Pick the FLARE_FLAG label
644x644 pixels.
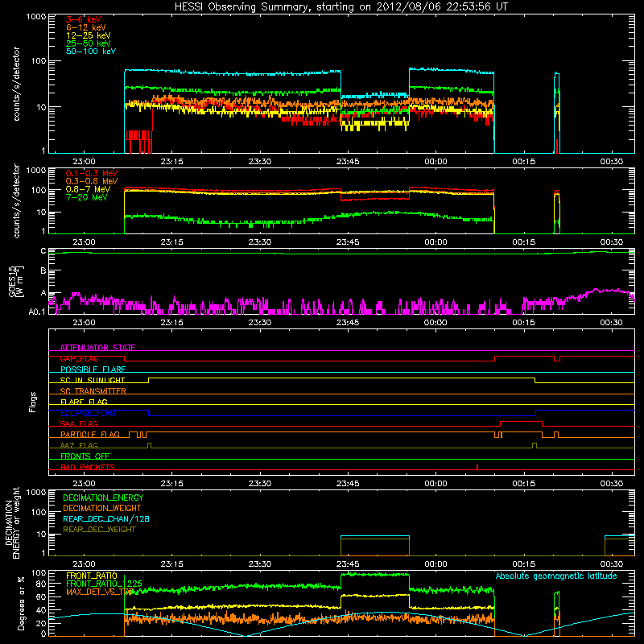pos(84,402)
